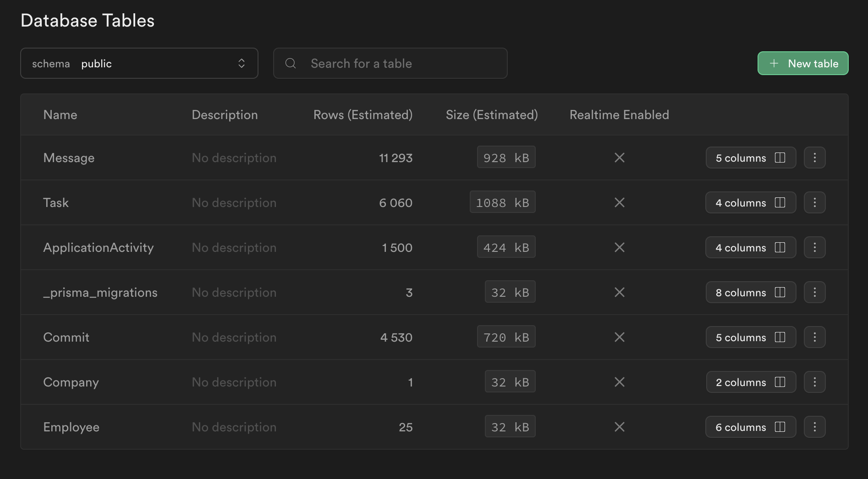Click the schema selector chevron arrows
This screenshot has width=868, height=479.
coord(242,63)
